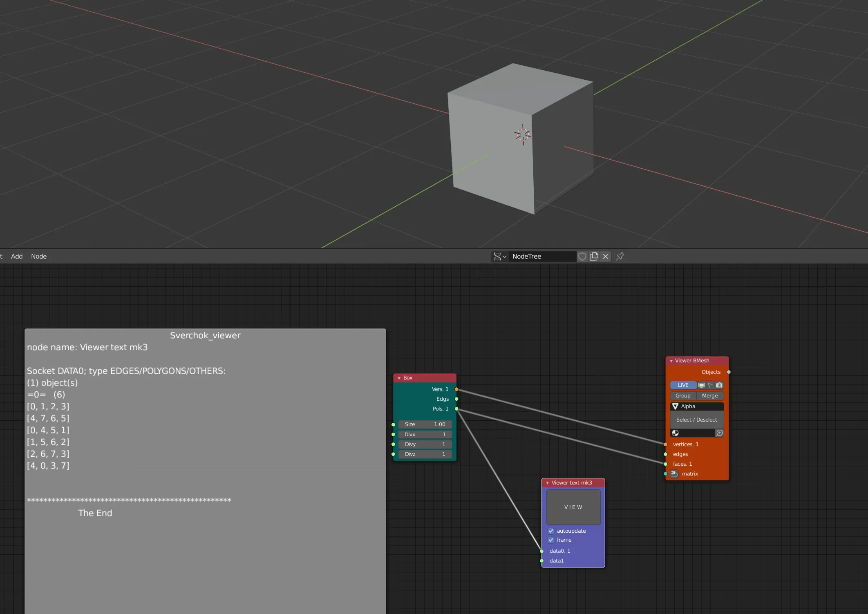Pin the node tree with pushpin icon

tap(620, 256)
